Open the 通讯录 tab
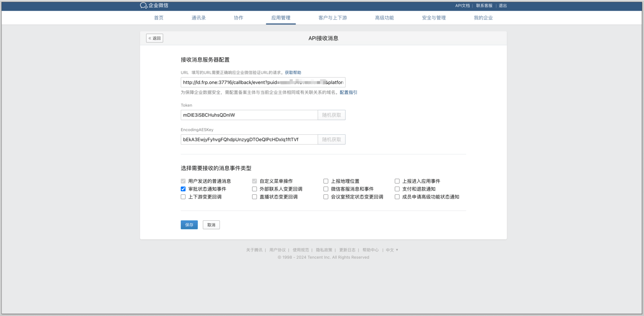This screenshot has width=644, height=316. click(x=198, y=18)
